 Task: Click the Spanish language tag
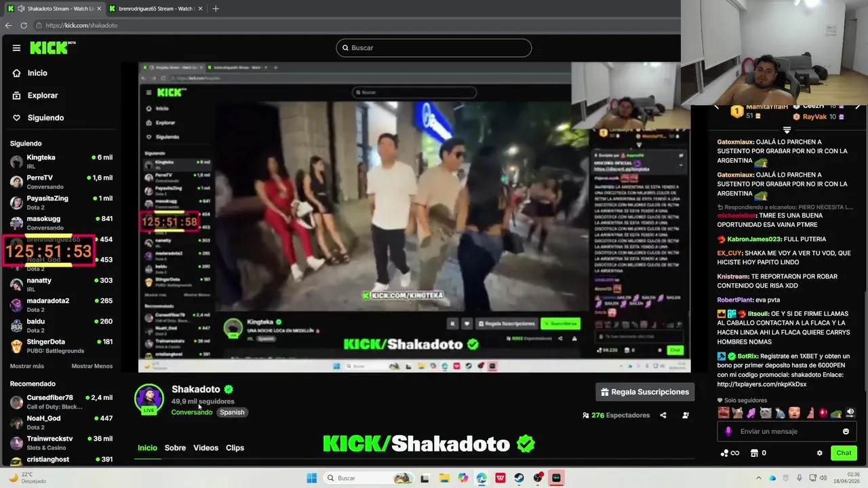tap(232, 412)
